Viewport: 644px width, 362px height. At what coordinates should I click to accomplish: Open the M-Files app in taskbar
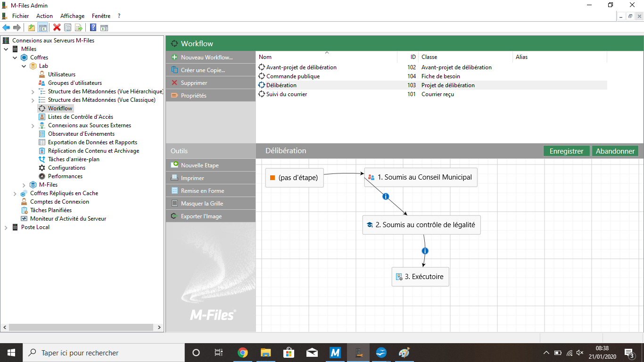[335, 353]
